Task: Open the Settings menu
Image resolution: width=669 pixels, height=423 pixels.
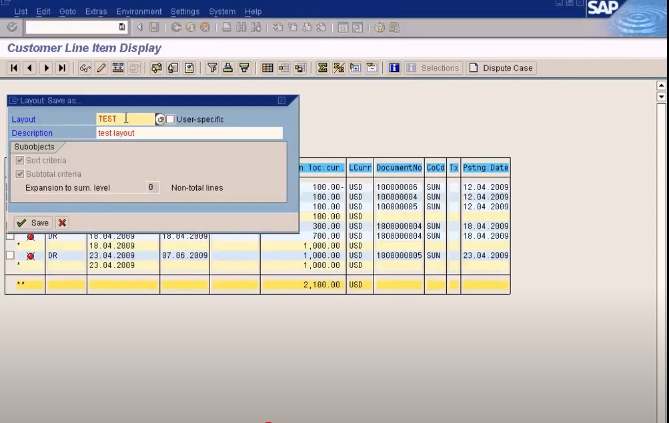Action: [185, 12]
